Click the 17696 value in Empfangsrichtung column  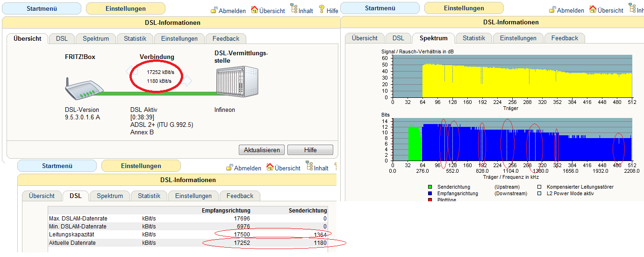(242, 219)
